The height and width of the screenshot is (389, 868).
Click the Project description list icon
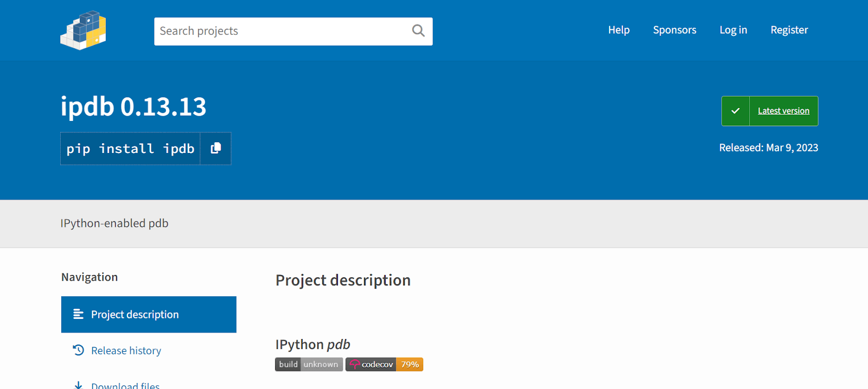[78, 314]
